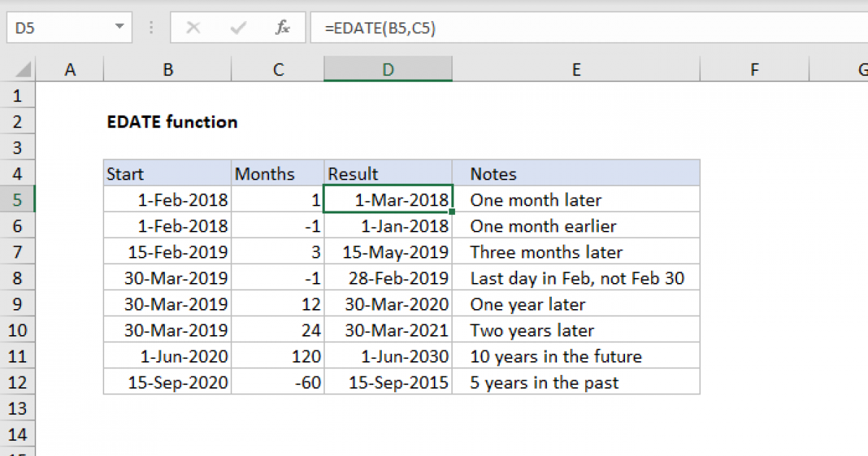Click the Notes column header cell
Image resolution: width=868 pixels, height=456 pixels.
tap(576, 174)
